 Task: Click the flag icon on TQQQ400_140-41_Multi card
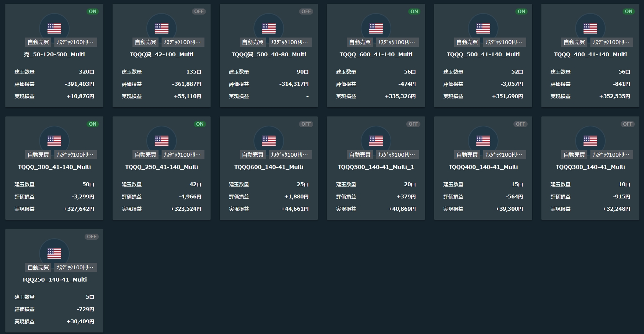[483, 141]
